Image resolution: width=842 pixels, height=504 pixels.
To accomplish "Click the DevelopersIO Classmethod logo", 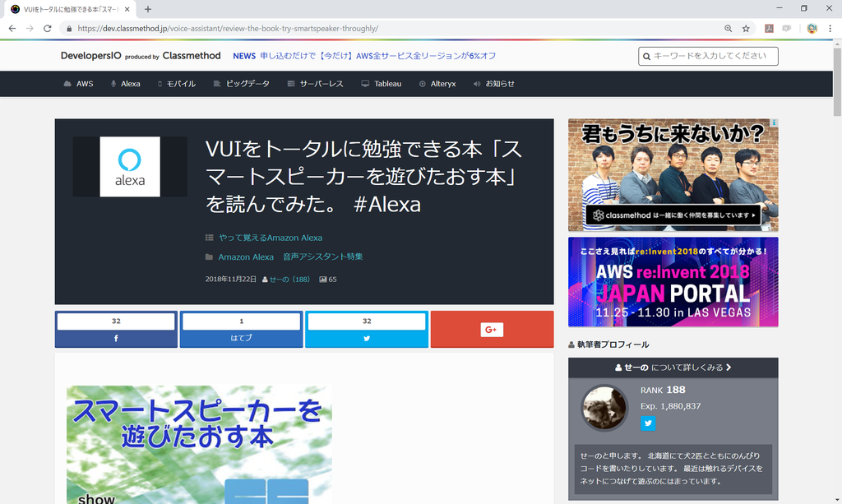I will click(x=141, y=56).
